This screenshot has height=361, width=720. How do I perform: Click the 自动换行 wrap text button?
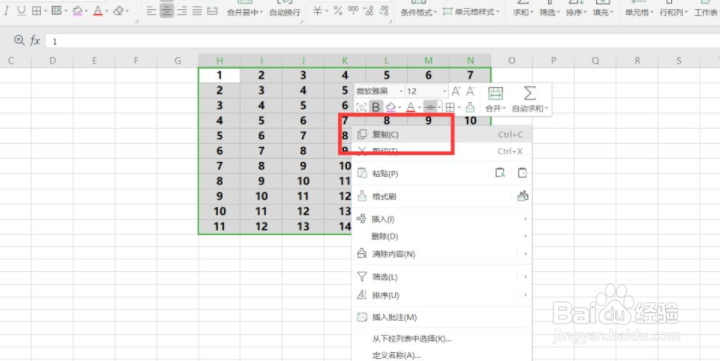285,12
